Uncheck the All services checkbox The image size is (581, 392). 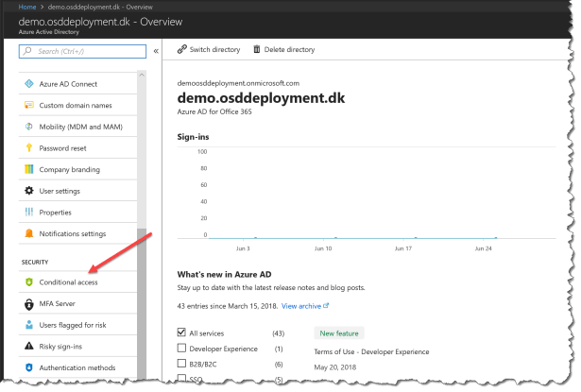pyautogui.click(x=181, y=332)
